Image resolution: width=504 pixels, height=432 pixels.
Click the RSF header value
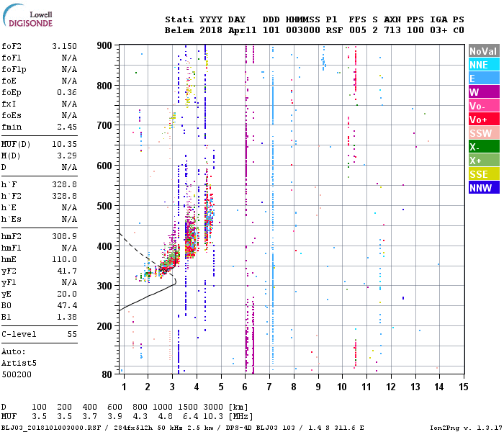click(x=334, y=30)
